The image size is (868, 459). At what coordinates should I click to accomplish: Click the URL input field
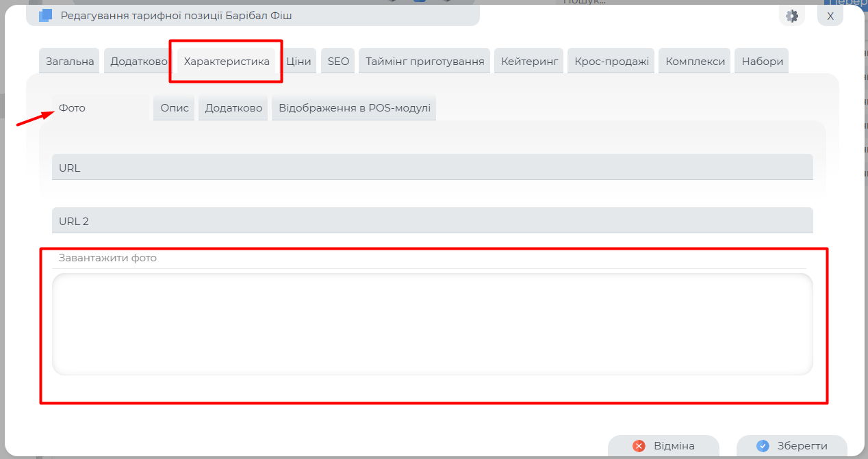click(432, 168)
